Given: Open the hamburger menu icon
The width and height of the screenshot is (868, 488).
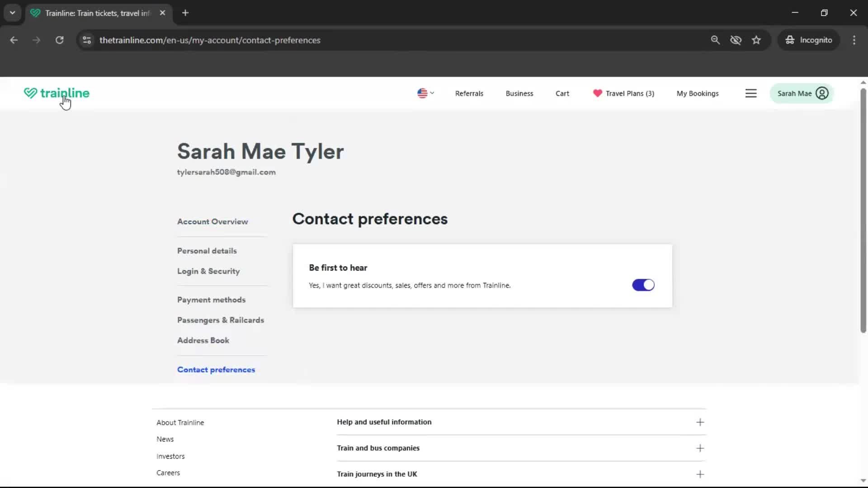Looking at the screenshot, I should 751,94.
